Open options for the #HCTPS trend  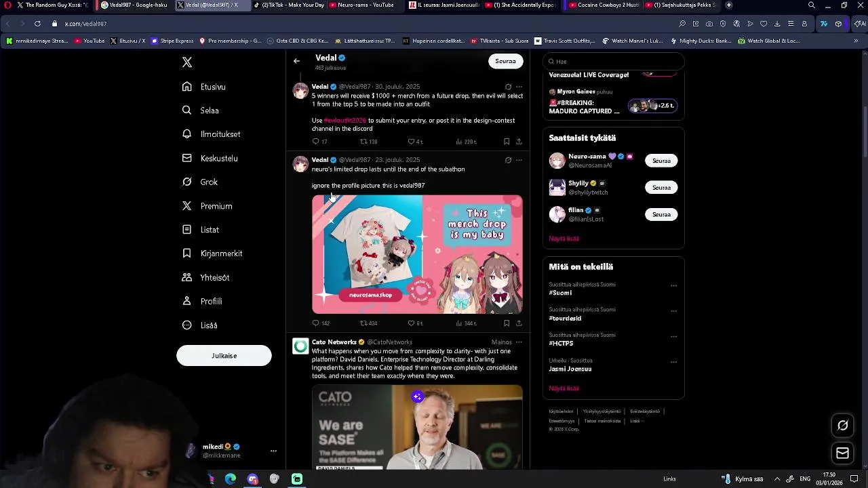(673, 336)
